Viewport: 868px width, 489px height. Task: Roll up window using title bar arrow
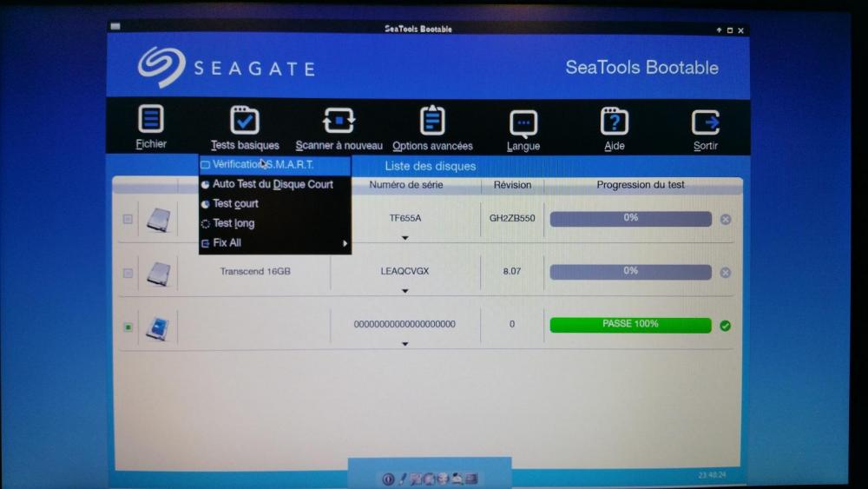[719, 30]
